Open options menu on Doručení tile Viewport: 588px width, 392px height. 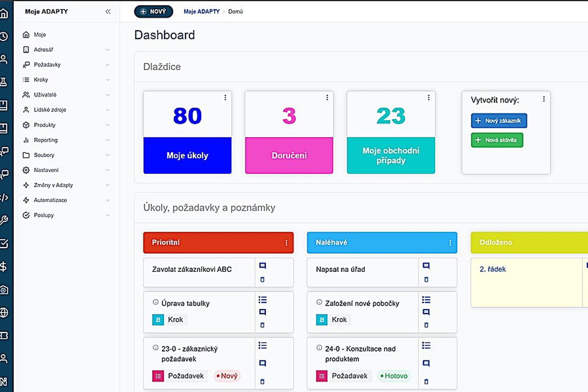327,98
